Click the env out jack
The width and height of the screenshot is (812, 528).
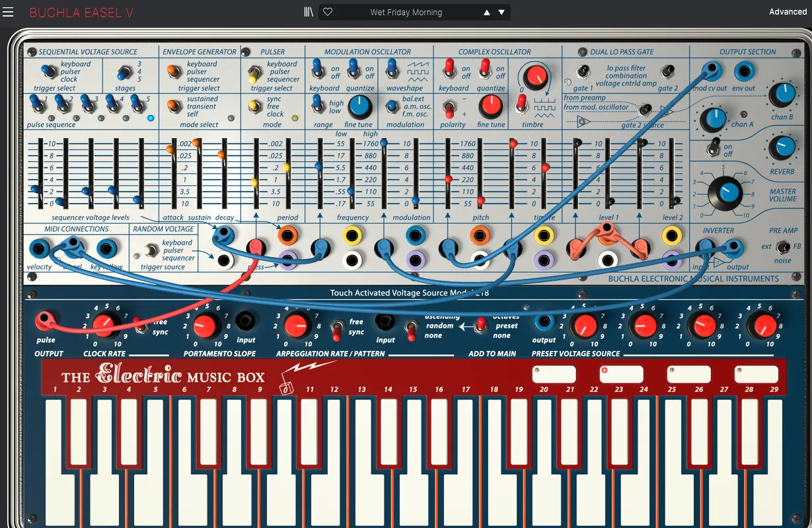743,71
